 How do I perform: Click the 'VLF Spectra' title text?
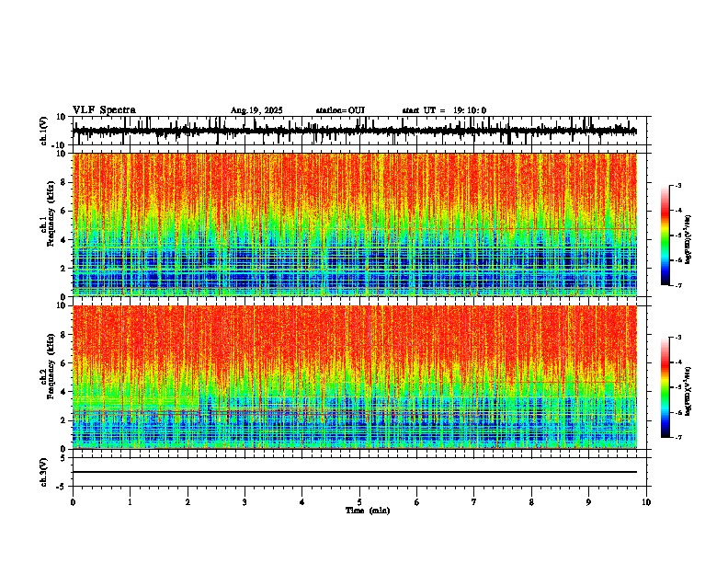tap(104, 110)
